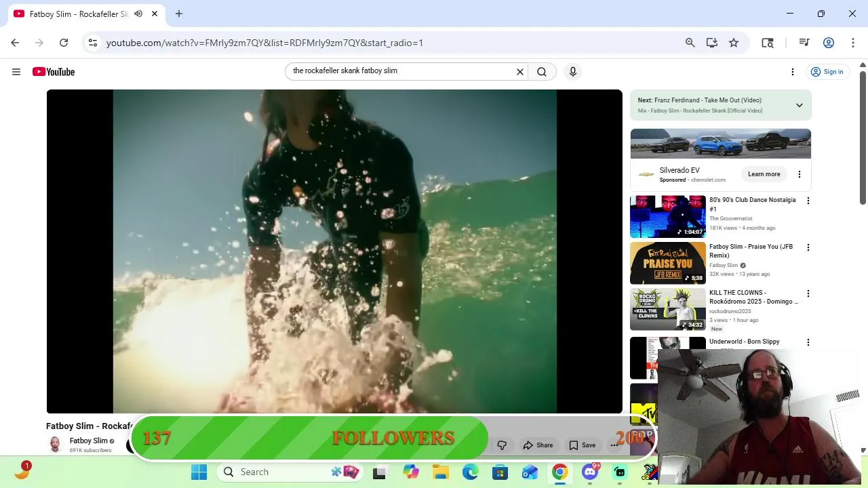Play the KILL THE CLOWNS thumbnail
This screenshot has height=488, width=868.
click(668, 310)
